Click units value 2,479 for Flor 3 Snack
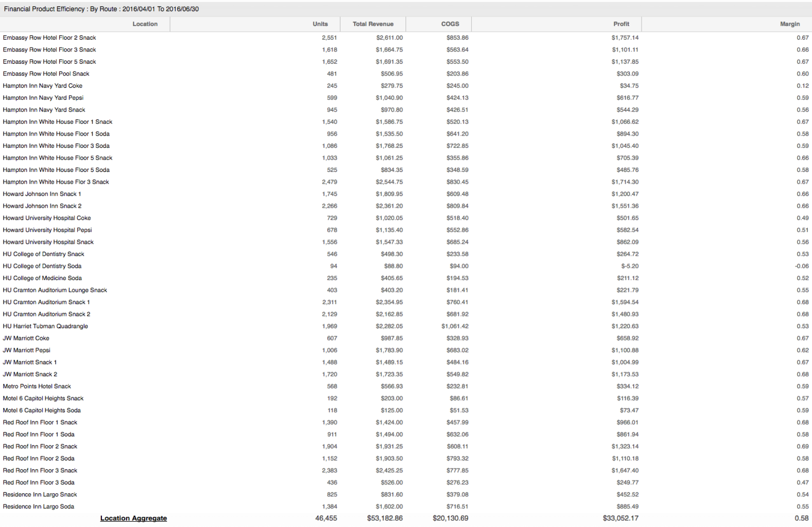Image resolution: width=812 pixels, height=527 pixels. [330, 182]
